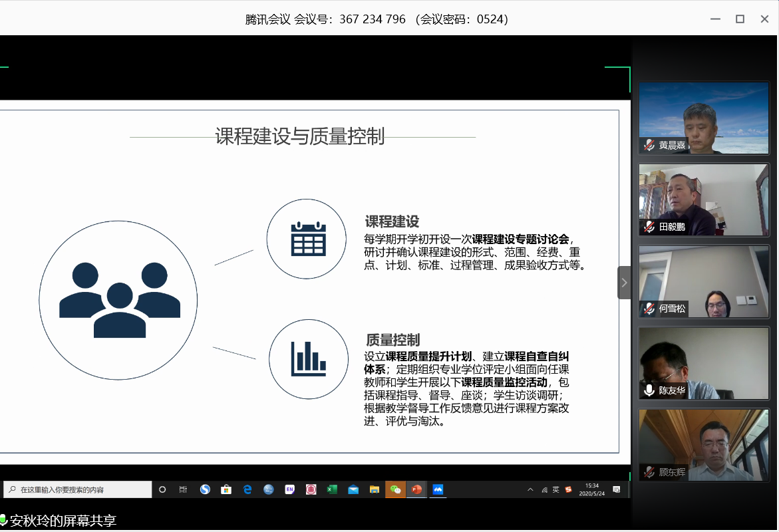This screenshot has height=532, width=779.
Task: Open File Explorer from the taskbar
Action: [374, 489]
